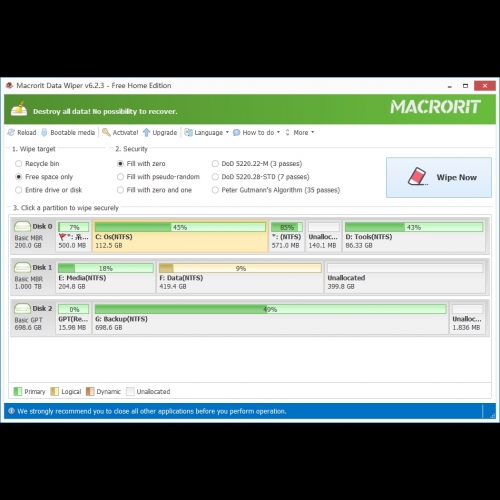Click the eraser icon in Wipe Now

417,176
